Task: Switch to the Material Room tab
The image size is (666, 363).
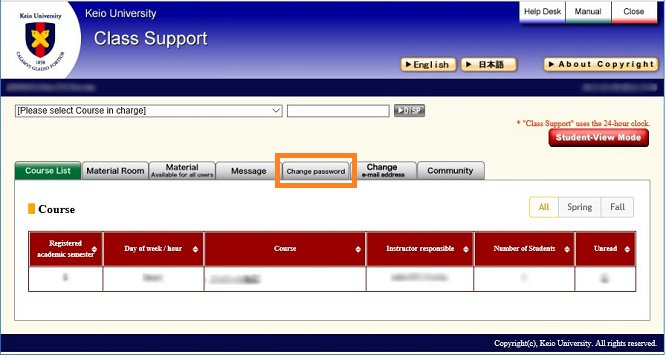Action: click(x=115, y=171)
